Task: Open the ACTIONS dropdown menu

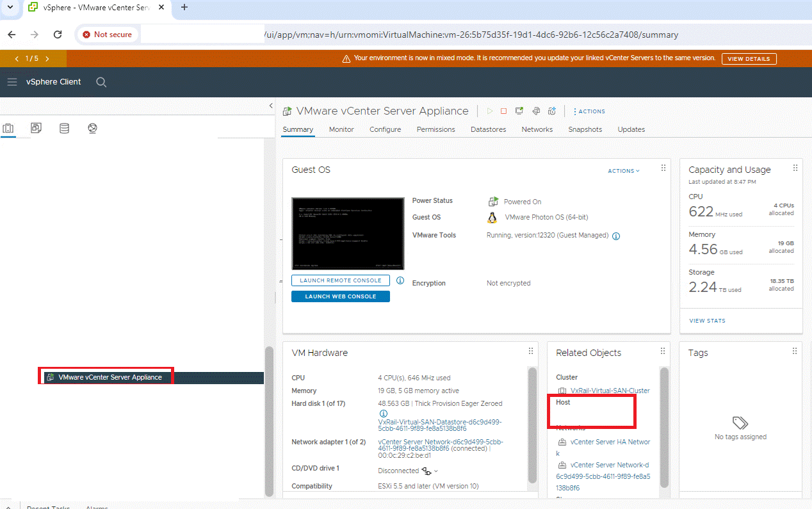Action: pyautogui.click(x=589, y=111)
